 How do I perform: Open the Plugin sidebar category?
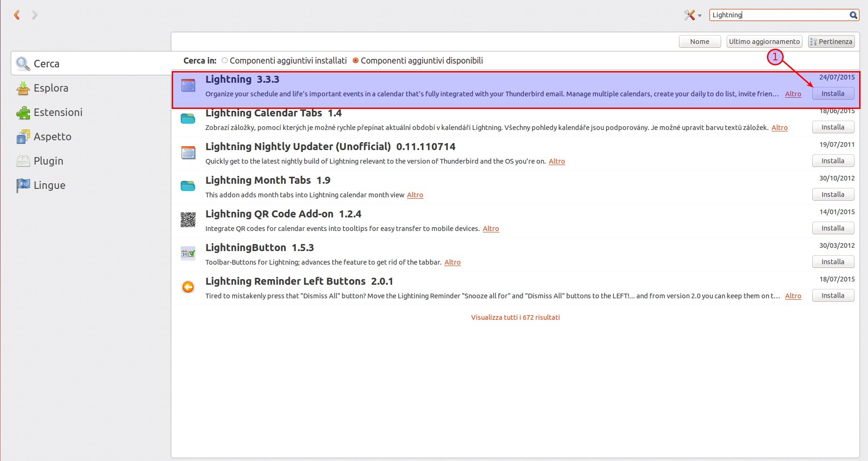click(91, 161)
